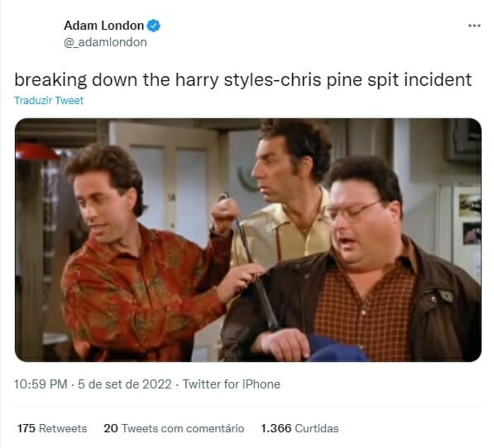Click the red lamp in the photo
This screenshot has height=448, width=494.
37,151
